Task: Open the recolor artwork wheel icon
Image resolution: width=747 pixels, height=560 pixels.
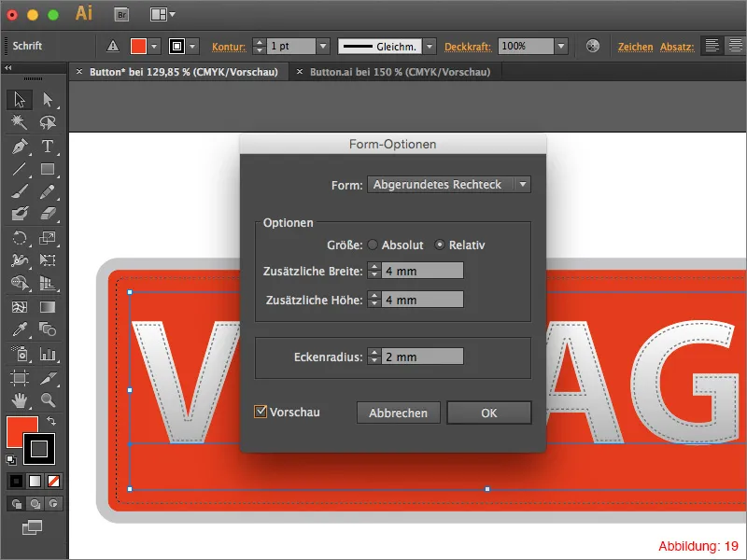Action: (x=593, y=46)
